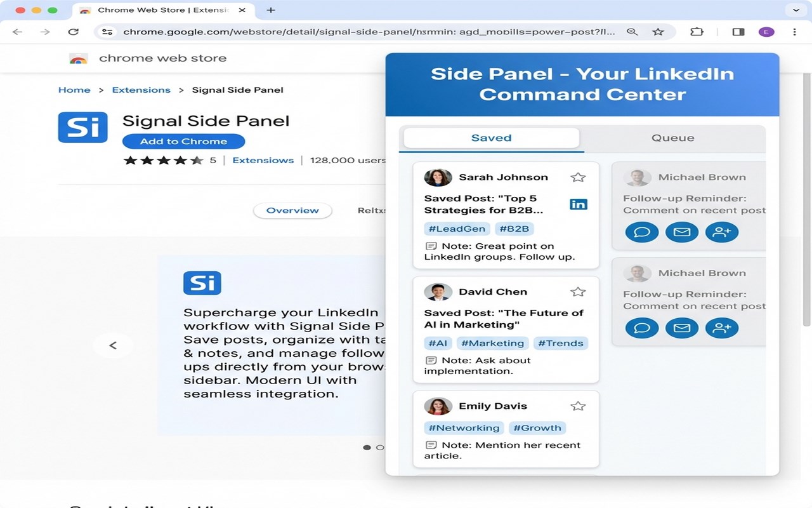Go back to the previous page
The height and width of the screenshot is (508, 812).
point(18,32)
